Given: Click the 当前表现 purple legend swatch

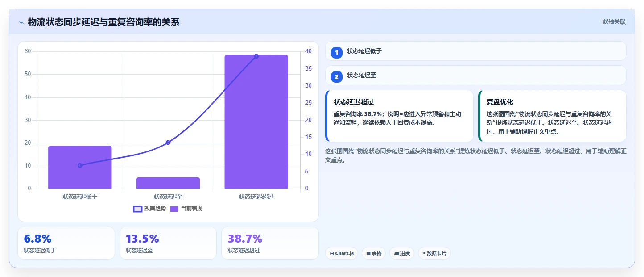Looking at the screenshot, I should click(x=174, y=209).
